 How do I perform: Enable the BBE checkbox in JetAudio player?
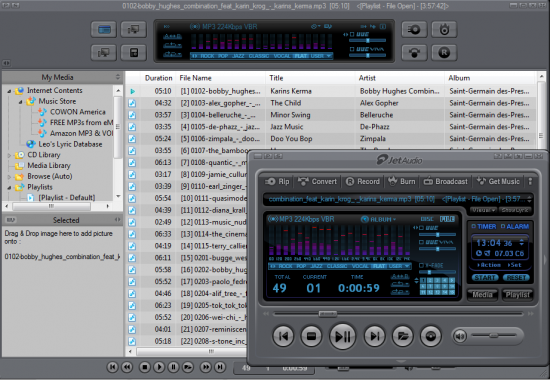tap(422, 228)
